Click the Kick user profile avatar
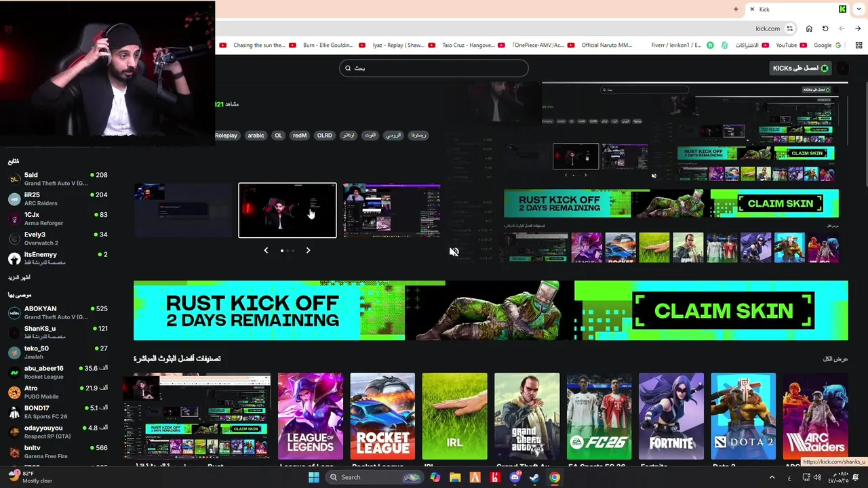 (x=842, y=68)
